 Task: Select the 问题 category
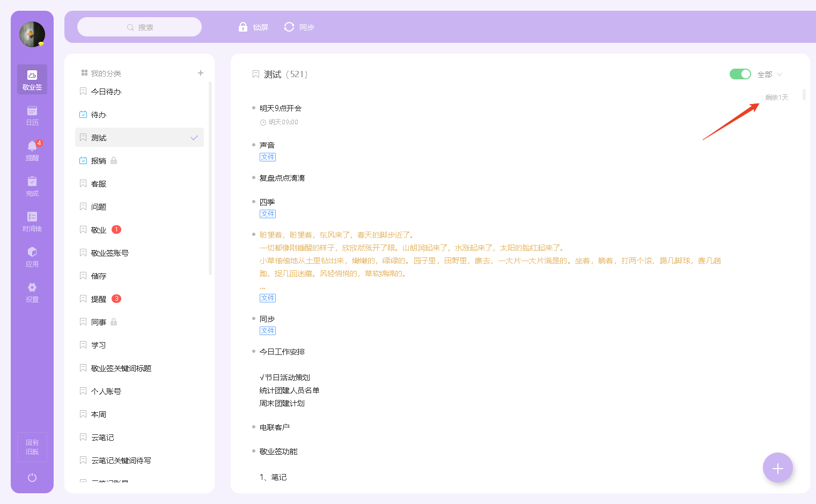click(139, 207)
